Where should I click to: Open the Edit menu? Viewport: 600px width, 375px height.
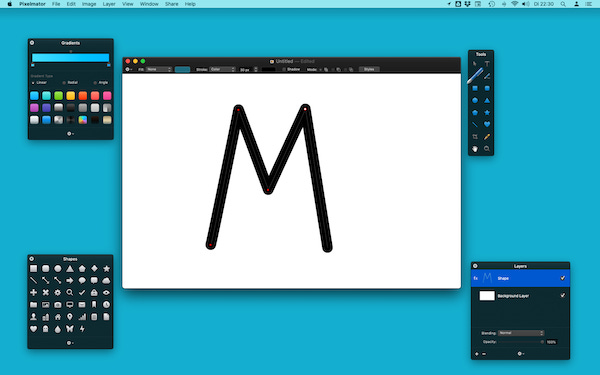[x=71, y=4]
